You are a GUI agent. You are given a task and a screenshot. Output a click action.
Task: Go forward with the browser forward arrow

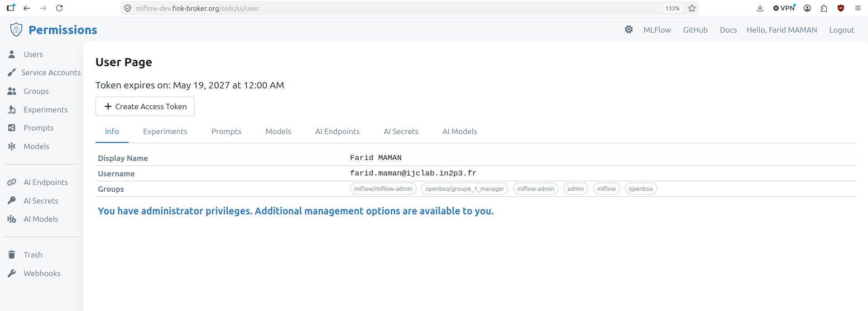(43, 8)
